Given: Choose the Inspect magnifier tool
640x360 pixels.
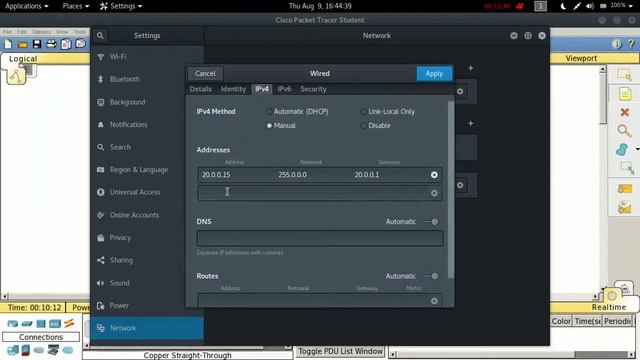Looking at the screenshot, I should (x=624, y=131).
